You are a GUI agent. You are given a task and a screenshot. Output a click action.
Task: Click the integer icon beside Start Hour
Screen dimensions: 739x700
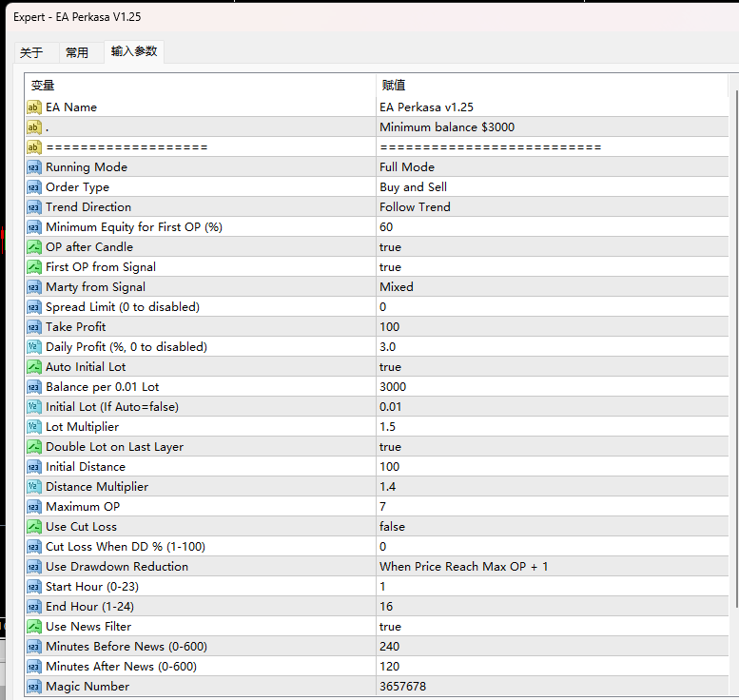[x=34, y=587]
